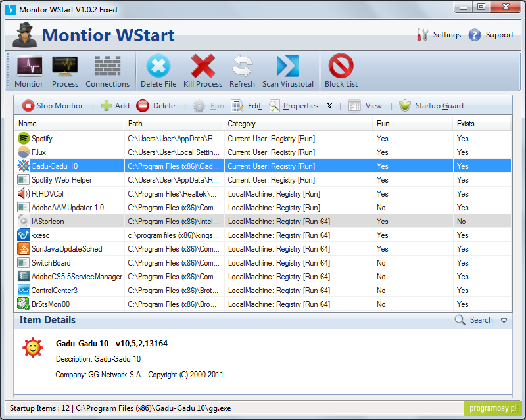Sort list by Path column
Viewport: 526px width, 420px height.
[x=174, y=124]
